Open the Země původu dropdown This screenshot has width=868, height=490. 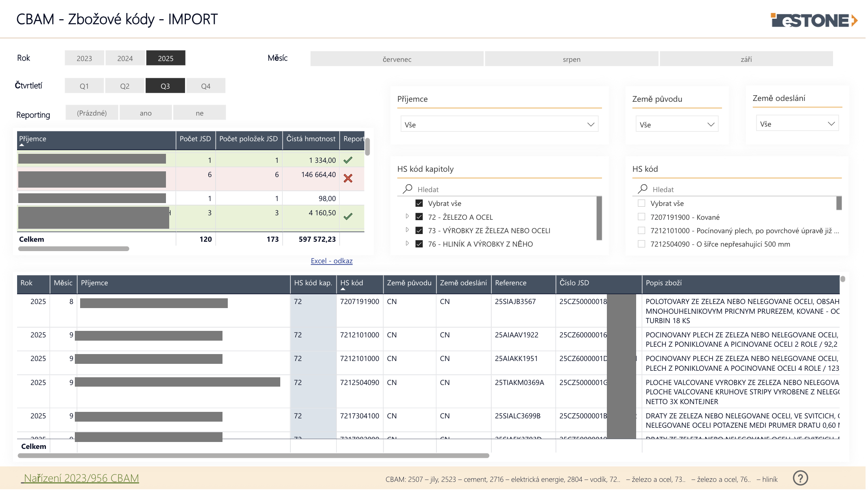tap(676, 125)
